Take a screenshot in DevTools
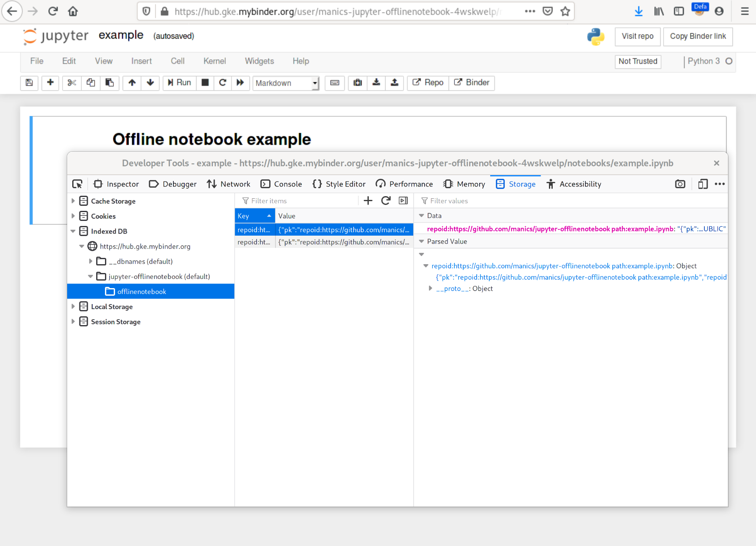The image size is (756, 546). click(680, 184)
